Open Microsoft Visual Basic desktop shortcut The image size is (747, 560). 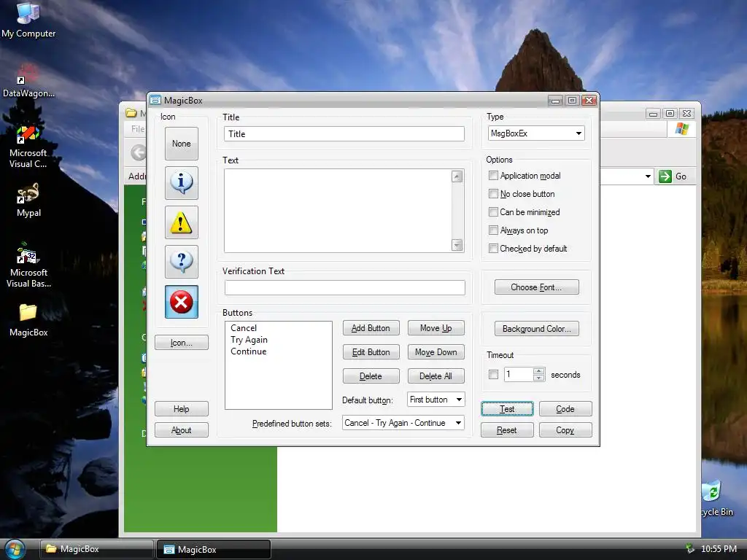tap(28, 265)
